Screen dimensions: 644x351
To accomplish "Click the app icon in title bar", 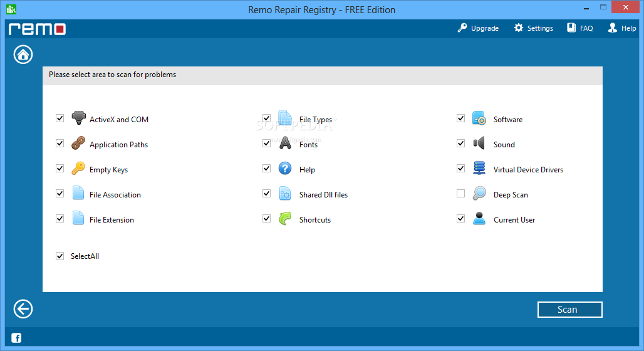I will pos(11,9).
